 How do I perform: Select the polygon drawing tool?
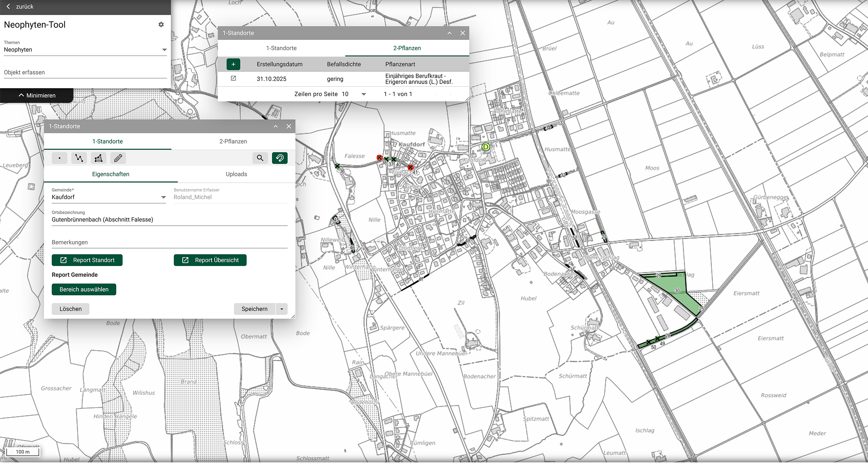click(99, 158)
